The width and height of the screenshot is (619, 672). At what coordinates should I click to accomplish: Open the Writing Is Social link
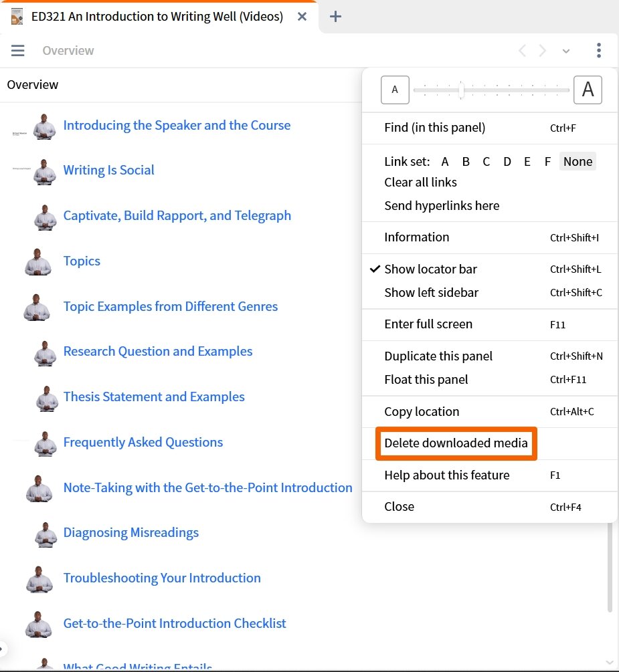(108, 170)
